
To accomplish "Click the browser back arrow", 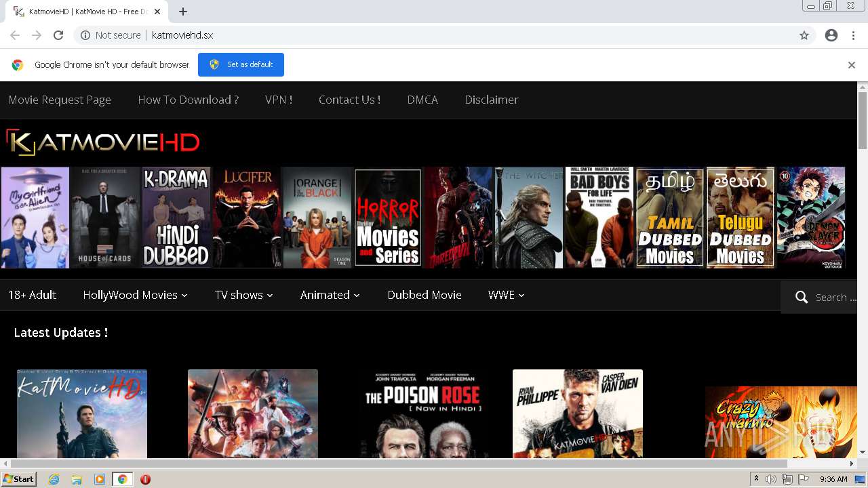I will 15,35.
